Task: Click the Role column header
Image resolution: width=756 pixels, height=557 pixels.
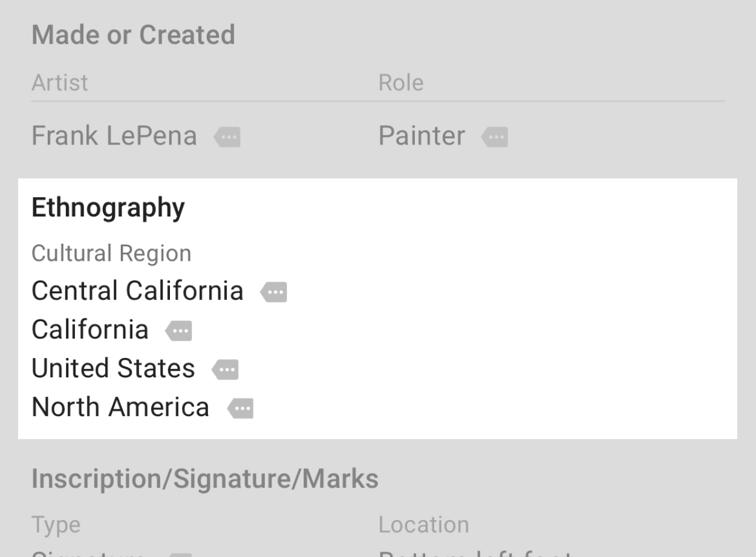Action: tap(401, 82)
